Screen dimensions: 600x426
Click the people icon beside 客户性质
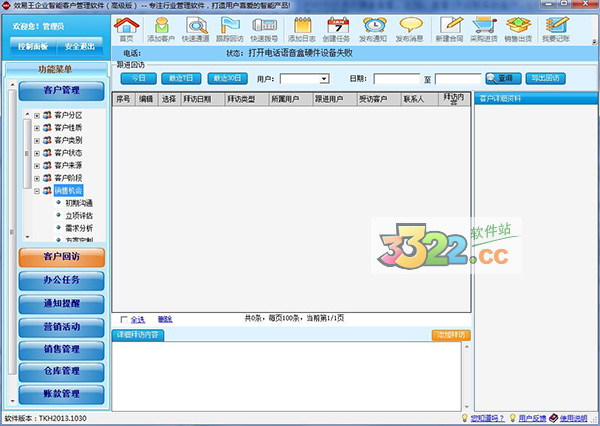[47, 128]
